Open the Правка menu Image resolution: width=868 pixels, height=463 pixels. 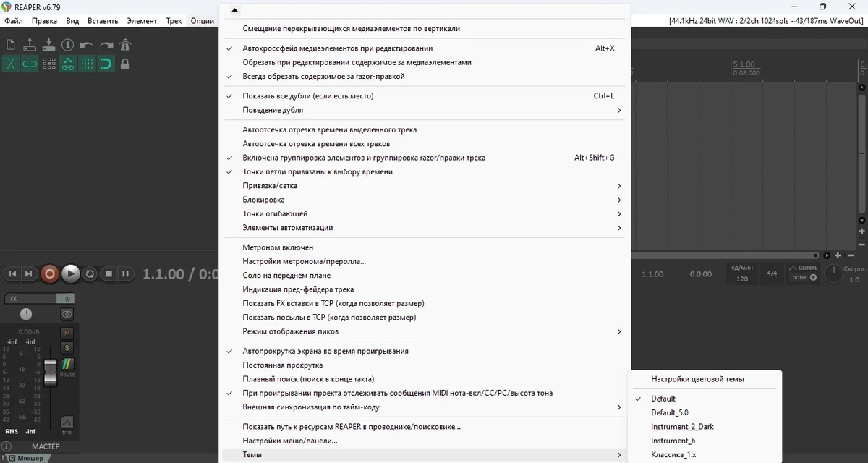tap(44, 21)
